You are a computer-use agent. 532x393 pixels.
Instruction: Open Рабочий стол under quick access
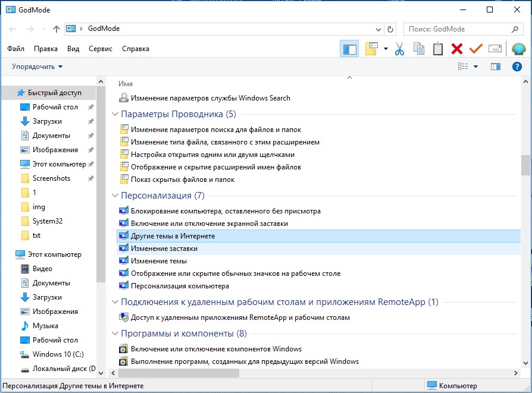coord(55,107)
